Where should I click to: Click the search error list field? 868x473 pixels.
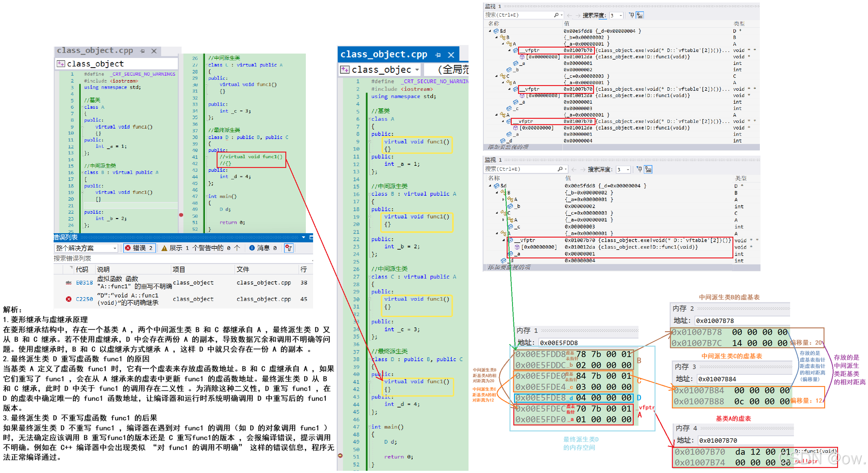pos(135,258)
